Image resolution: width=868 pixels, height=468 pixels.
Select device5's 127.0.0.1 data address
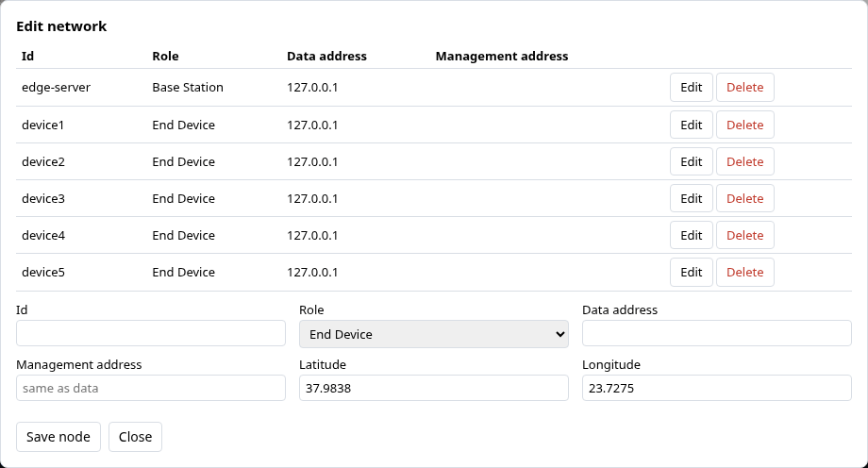tap(312, 273)
